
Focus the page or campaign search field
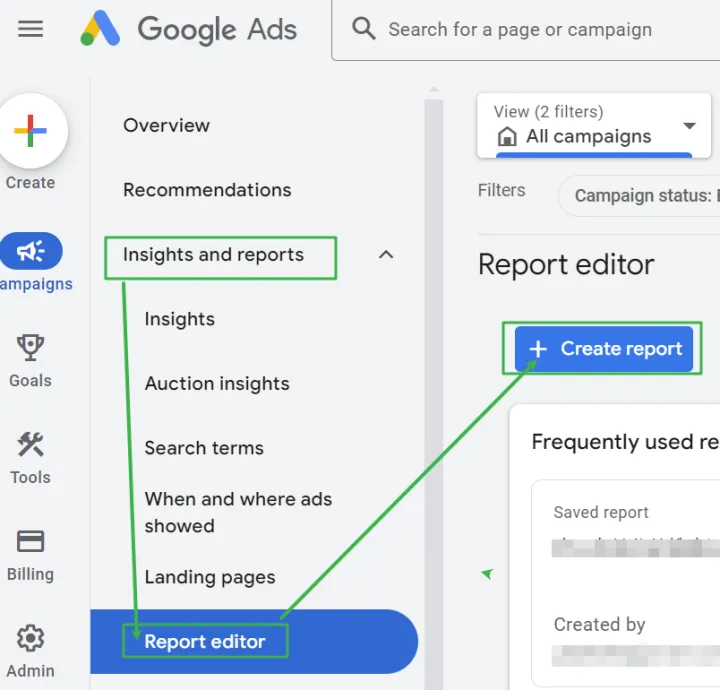tap(526, 30)
